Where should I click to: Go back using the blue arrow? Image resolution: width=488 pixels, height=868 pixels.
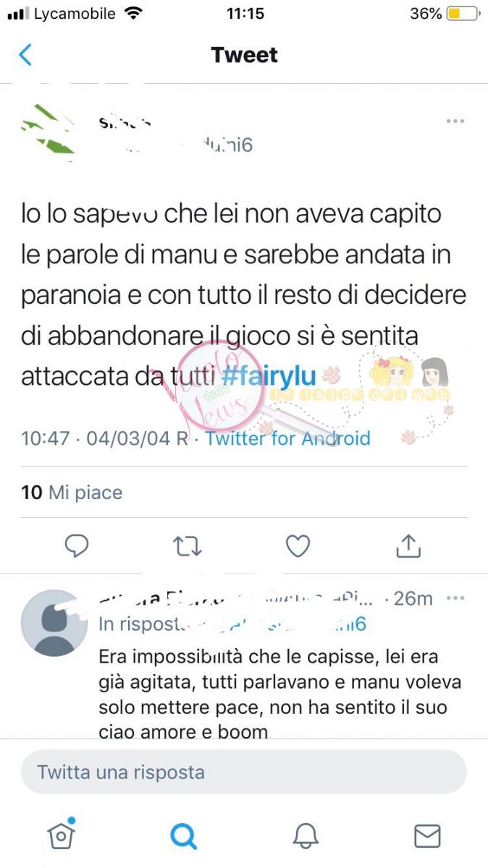coord(25,55)
